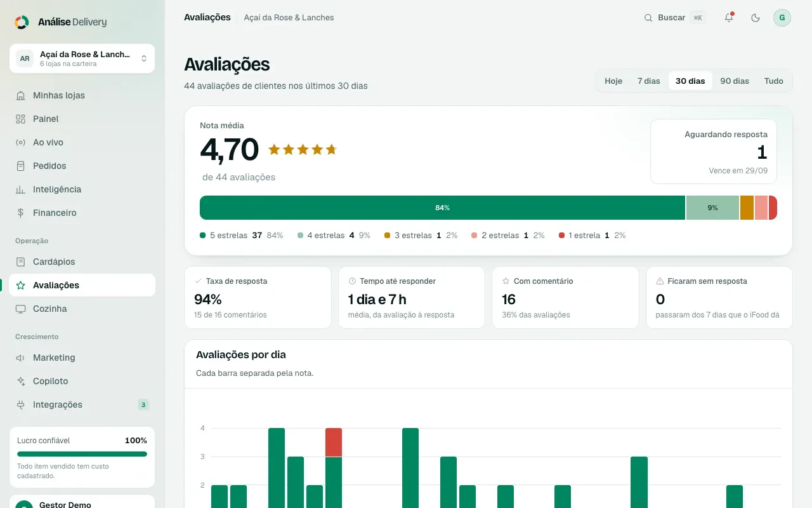The width and height of the screenshot is (812, 508).
Task: Click the Copiloto sparkle icon
Action: [x=20, y=381]
